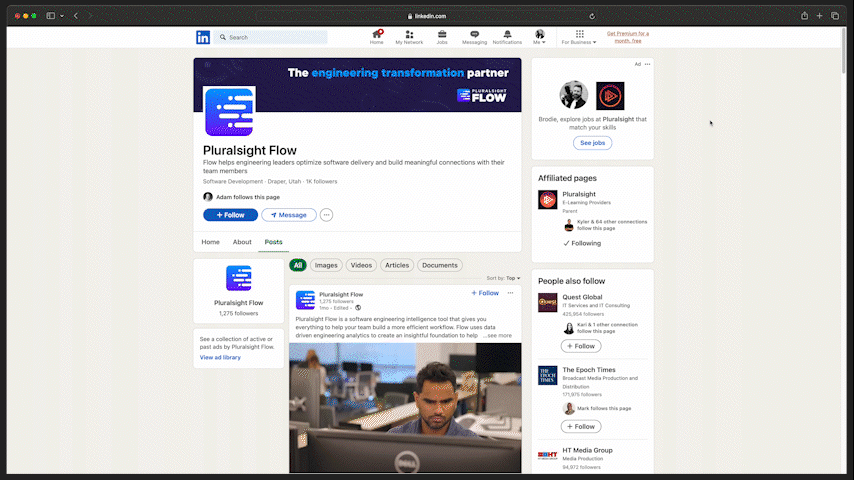This screenshot has height=480, width=854.
Task: Open the Jobs briefcase icon
Action: (442, 37)
